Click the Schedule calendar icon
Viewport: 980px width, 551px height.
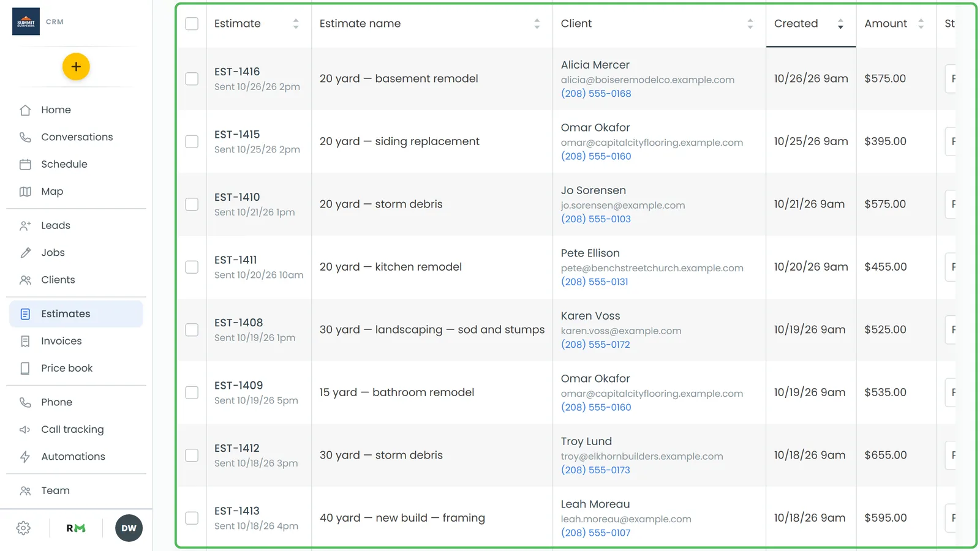coord(25,164)
